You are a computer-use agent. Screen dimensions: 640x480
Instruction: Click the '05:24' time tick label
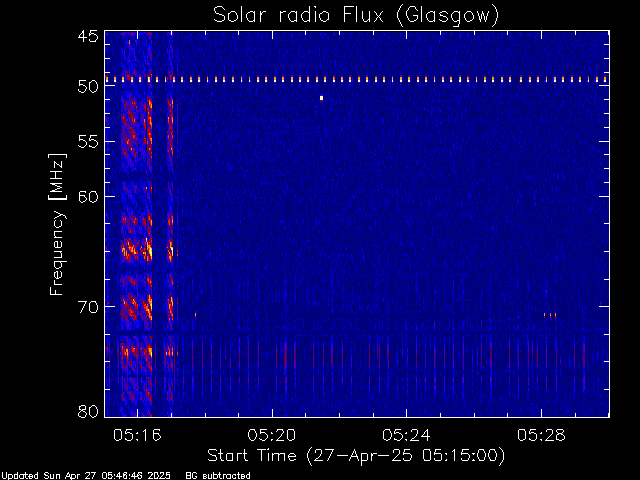click(406, 435)
